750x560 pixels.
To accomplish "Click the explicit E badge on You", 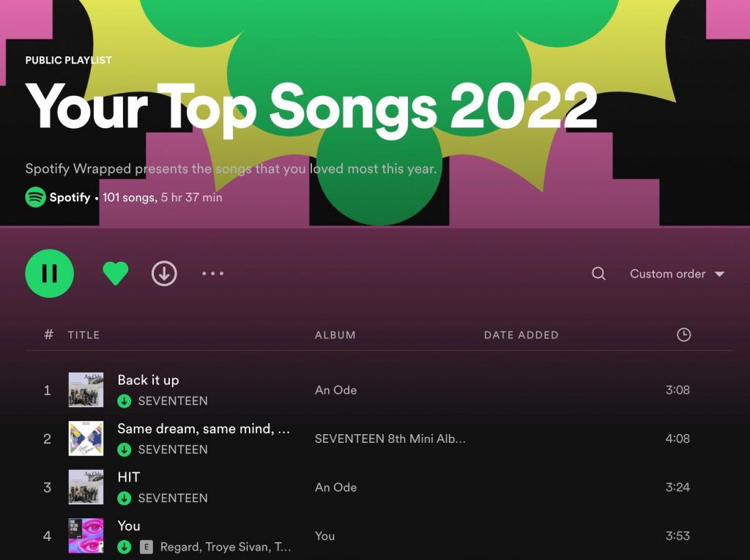I will coord(146,547).
